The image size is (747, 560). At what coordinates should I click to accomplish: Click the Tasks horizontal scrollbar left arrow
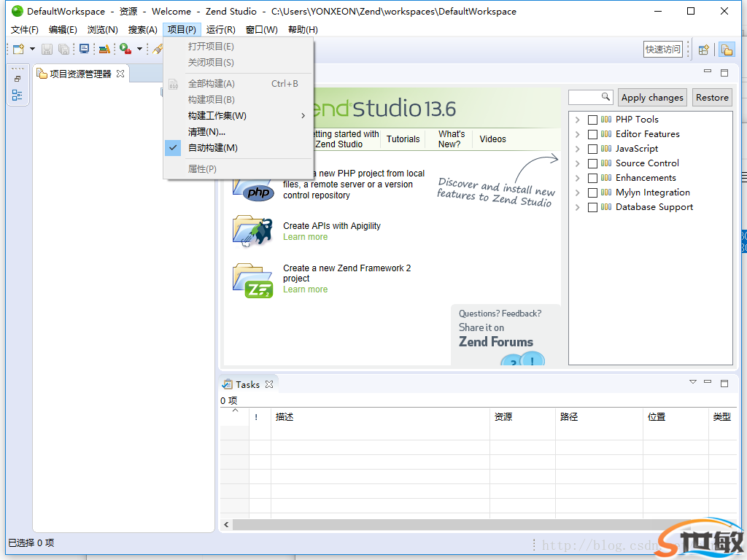coord(226,525)
